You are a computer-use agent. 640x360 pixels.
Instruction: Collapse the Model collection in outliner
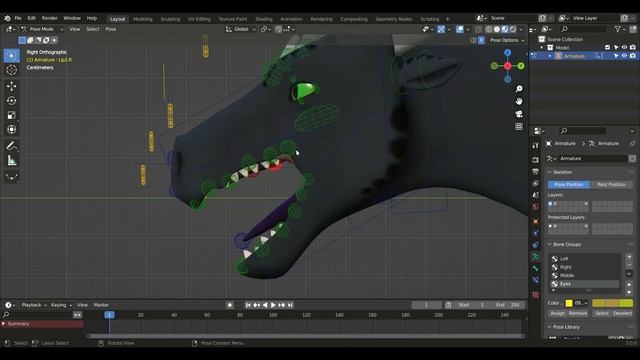pos(542,48)
